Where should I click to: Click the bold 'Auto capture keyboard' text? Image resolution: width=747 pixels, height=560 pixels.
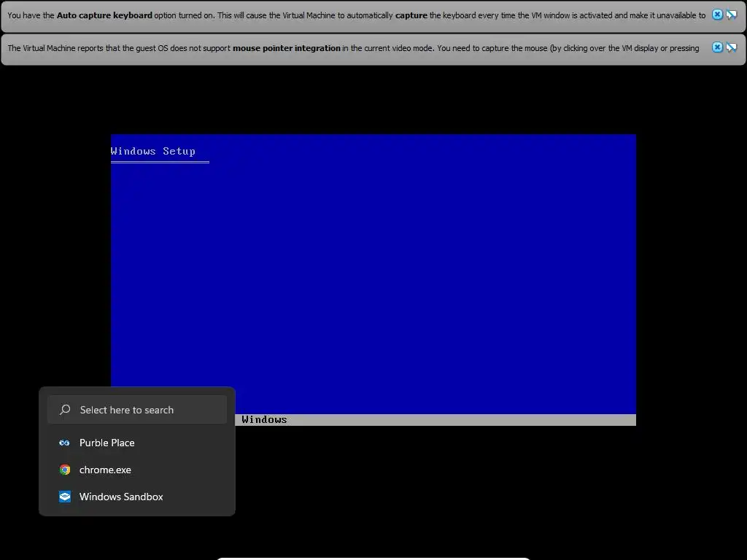coord(104,15)
